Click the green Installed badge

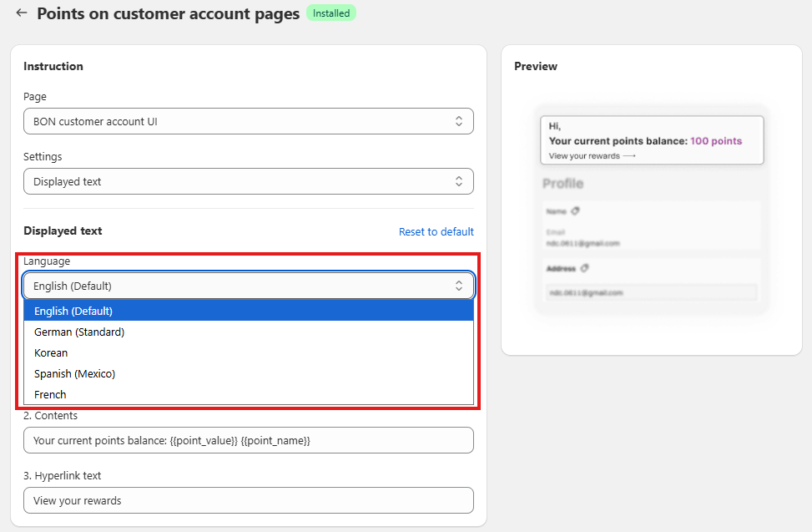pyautogui.click(x=331, y=13)
